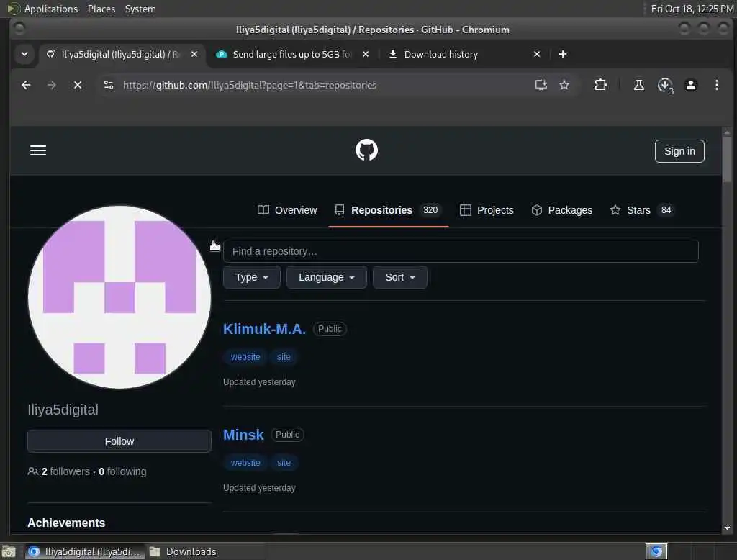Click the install app icon in address bar
The height and width of the screenshot is (560, 737).
(541, 85)
